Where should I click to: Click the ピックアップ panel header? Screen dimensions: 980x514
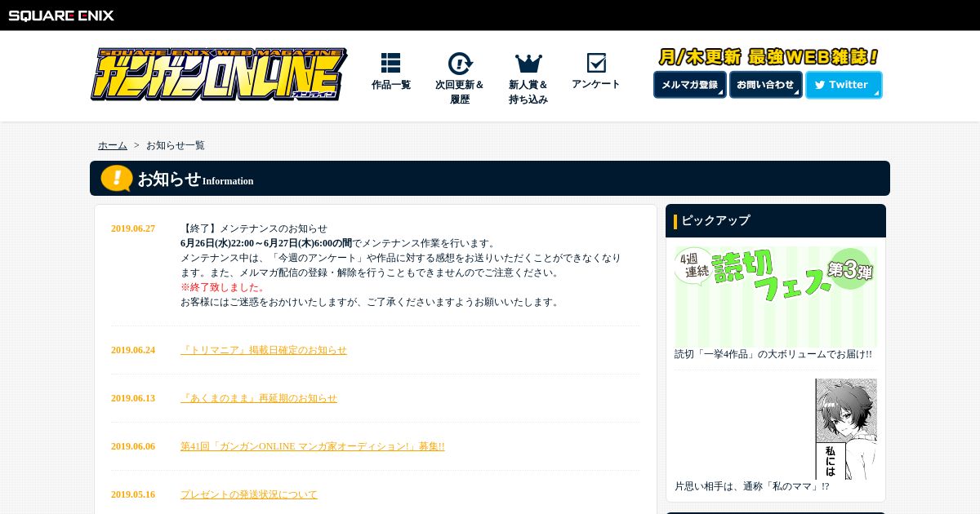click(776, 220)
